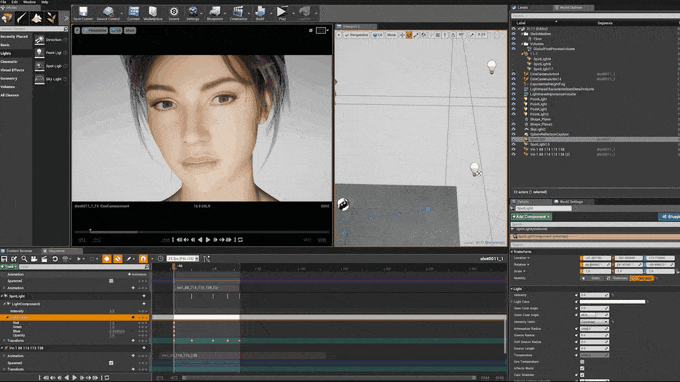Image resolution: width=680 pixels, height=382 pixels.
Task: Click the Track add button in Sequencer
Action: coord(9,267)
